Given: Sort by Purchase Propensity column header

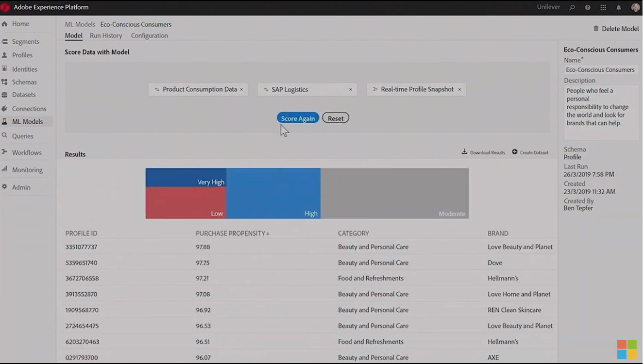Looking at the screenshot, I should click(232, 233).
